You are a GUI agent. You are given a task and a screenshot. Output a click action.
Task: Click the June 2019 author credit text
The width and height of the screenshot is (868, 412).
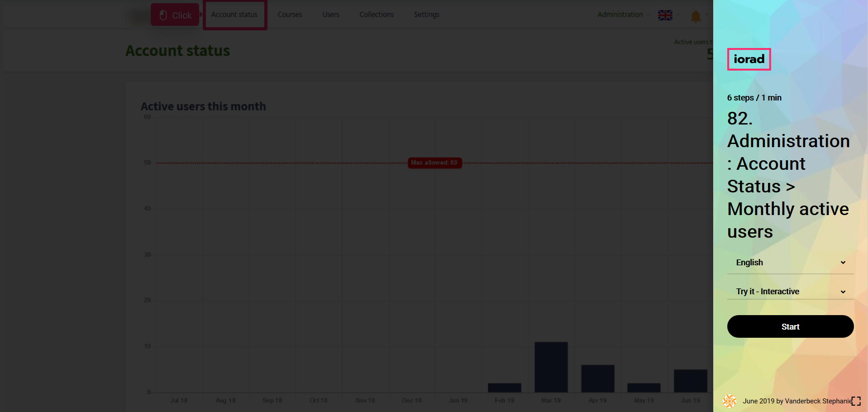pyautogui.click(x=796, y=401)
